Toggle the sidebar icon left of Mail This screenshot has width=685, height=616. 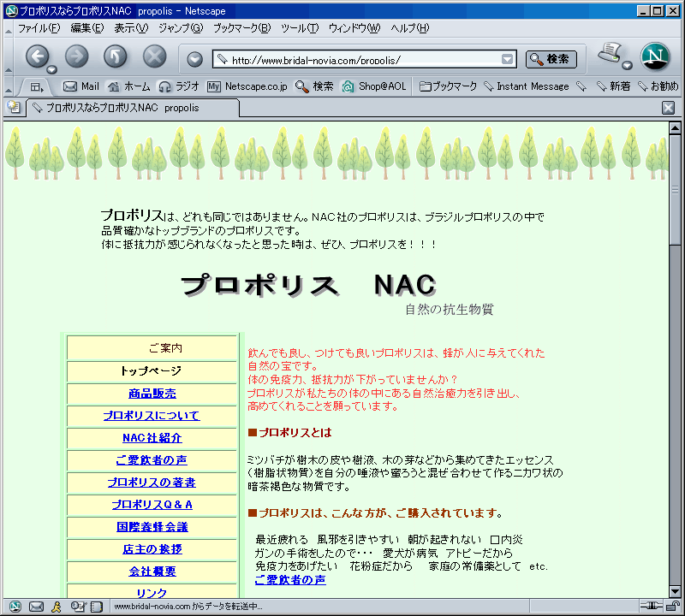pos(36,87)
